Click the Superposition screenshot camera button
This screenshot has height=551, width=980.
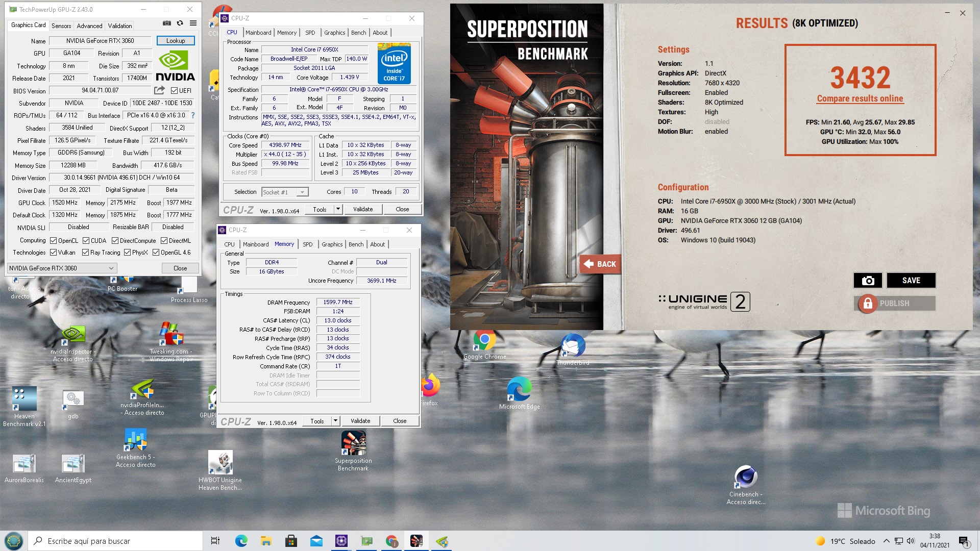[868, 280]
